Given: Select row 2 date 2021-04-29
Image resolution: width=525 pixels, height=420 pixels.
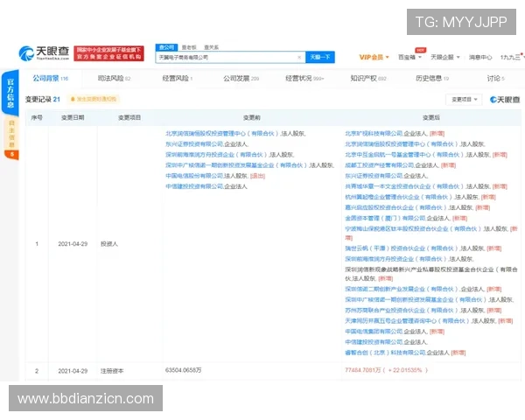Looking at the screenshot, I should [73, 371].
